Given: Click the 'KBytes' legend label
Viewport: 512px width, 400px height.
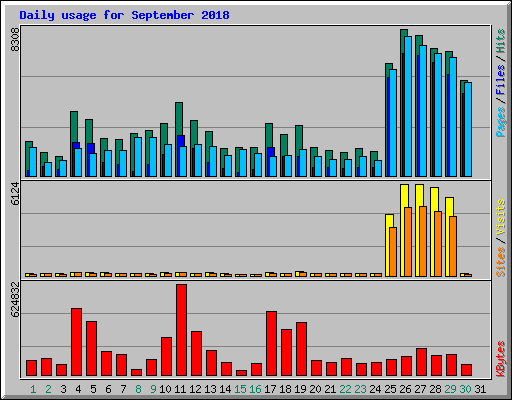Looking at the screenshot, I should [501, 359].
